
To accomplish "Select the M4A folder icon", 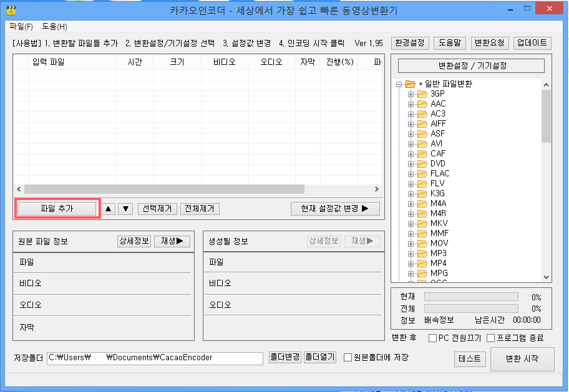I will pyautogui.click(x=422, y=204).
